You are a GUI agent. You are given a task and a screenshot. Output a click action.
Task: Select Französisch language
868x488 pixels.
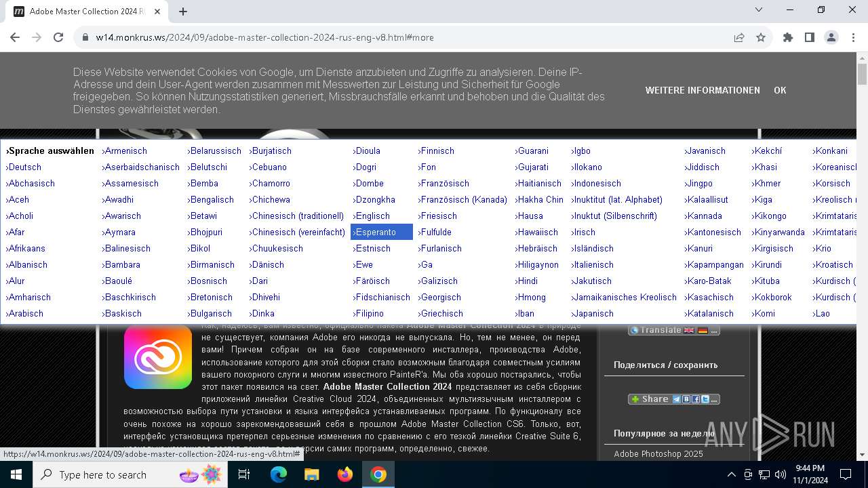pyautogui.click(x=444, y=183)
